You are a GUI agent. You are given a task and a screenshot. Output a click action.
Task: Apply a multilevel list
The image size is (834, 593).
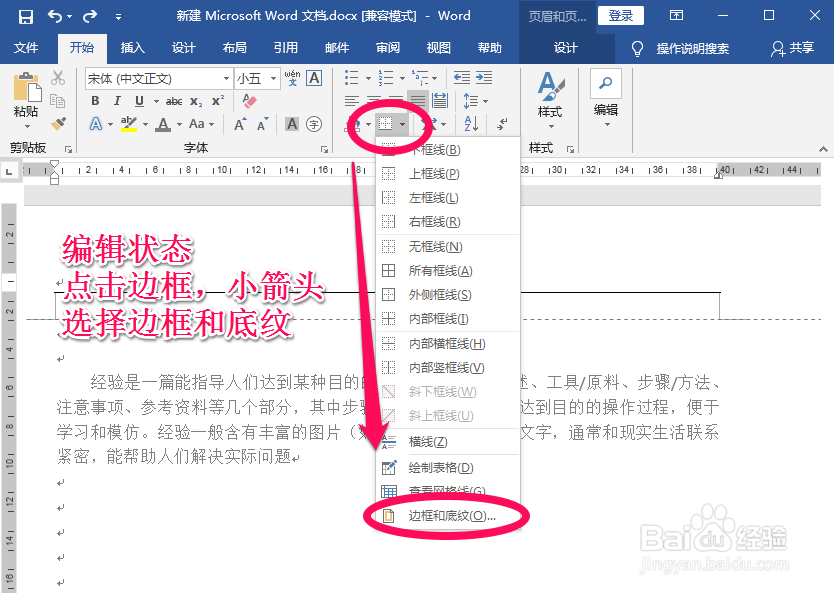(x=420, y=78)
